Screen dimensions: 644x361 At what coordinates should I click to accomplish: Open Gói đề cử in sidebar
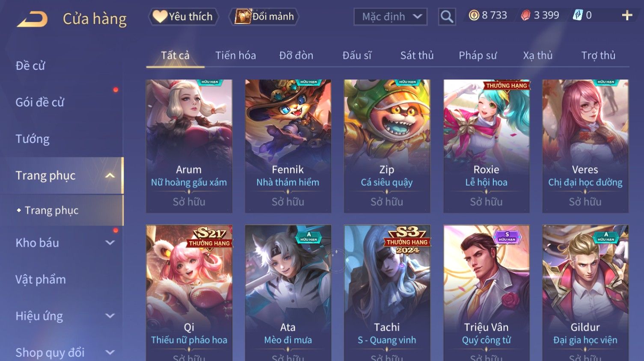[x=40, y=102]
